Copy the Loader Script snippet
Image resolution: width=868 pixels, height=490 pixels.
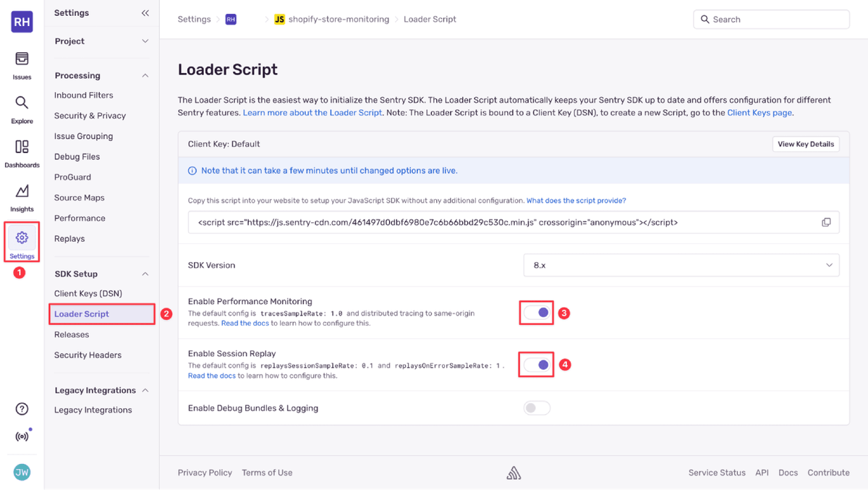[826, 222]
